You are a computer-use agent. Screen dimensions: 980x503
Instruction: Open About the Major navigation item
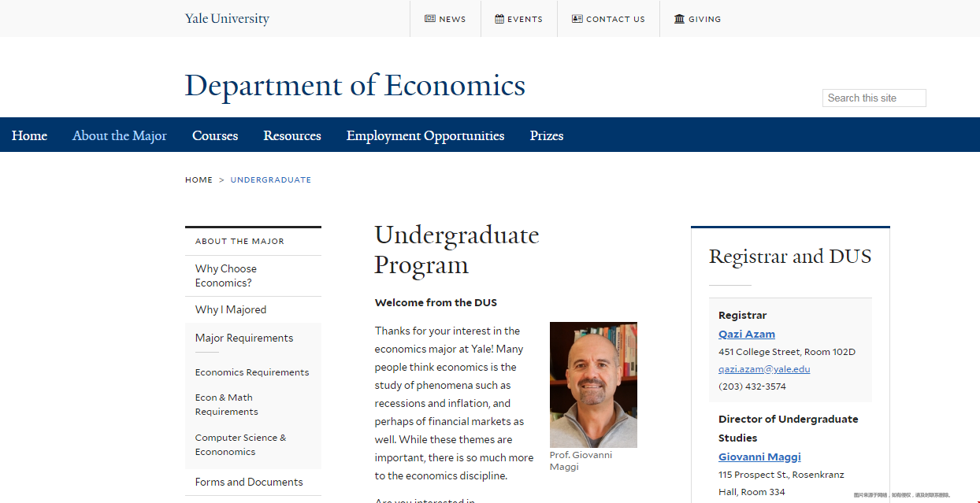[120, 135]
